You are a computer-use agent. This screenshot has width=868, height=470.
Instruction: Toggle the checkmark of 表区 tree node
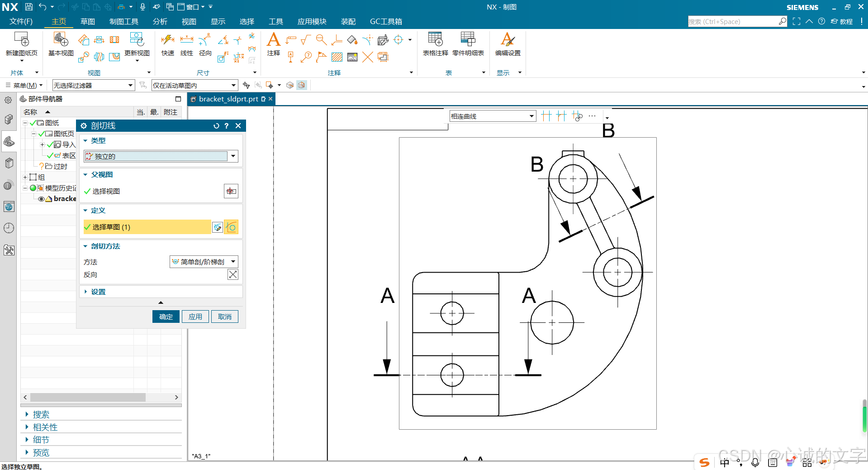pos(50,156)
